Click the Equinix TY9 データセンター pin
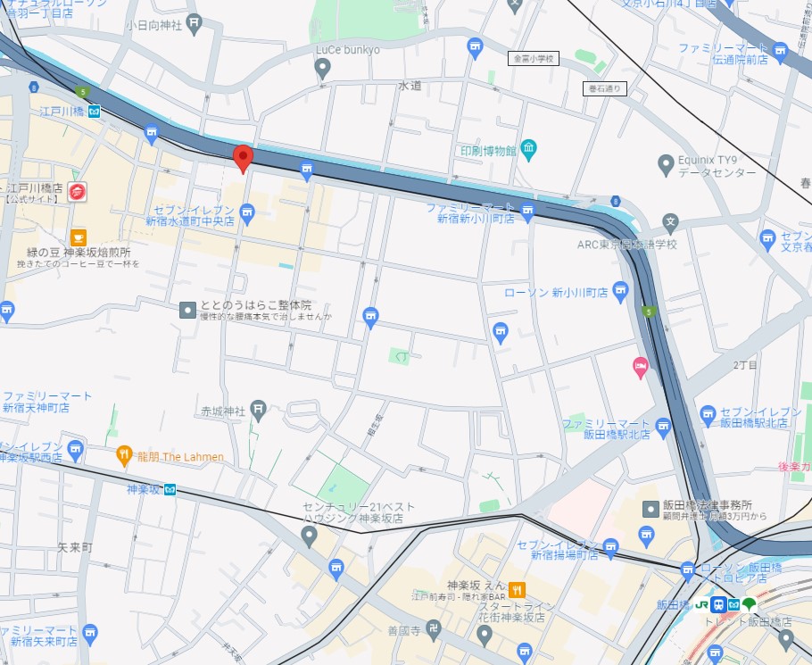The width and height of the screenshot is (812, 665). (x=665, y=165)
